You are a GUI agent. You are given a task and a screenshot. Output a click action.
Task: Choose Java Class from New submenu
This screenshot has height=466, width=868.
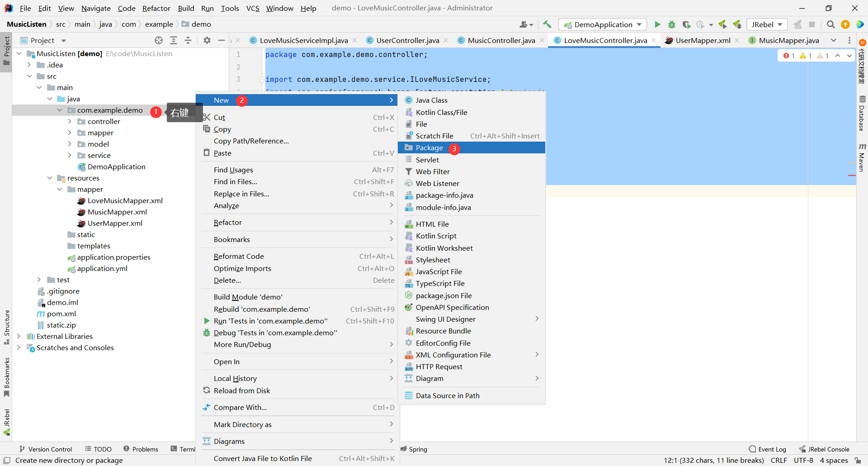pyautogui.click(x=472, y=100)
